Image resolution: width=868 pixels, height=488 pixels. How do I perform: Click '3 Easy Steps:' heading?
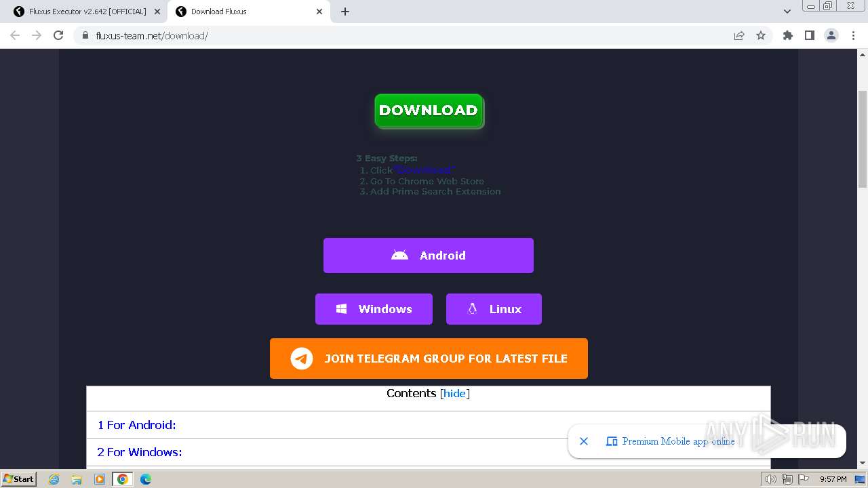(387, 159)
